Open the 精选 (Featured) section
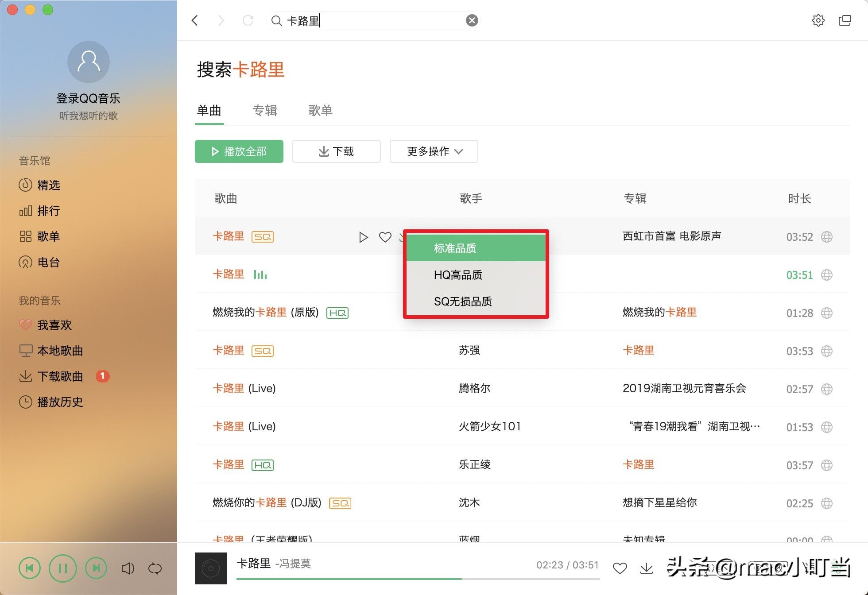This screenshot has height=595, width=868. (x=48, y=185)
